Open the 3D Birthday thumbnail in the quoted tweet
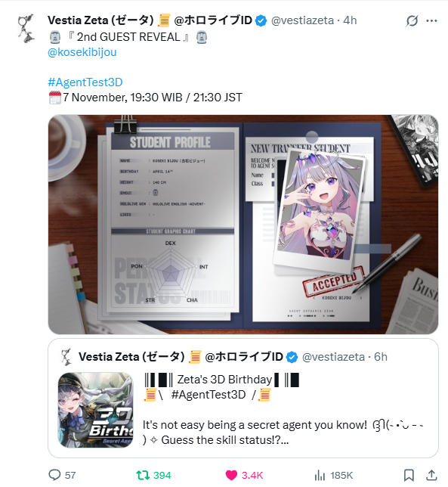Screen dimensions: 448x487 tap(95, 410)
